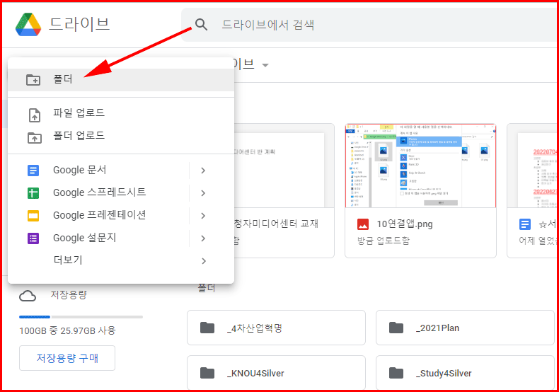Click the 드라이브에서 검색 search field

[369, 25]
